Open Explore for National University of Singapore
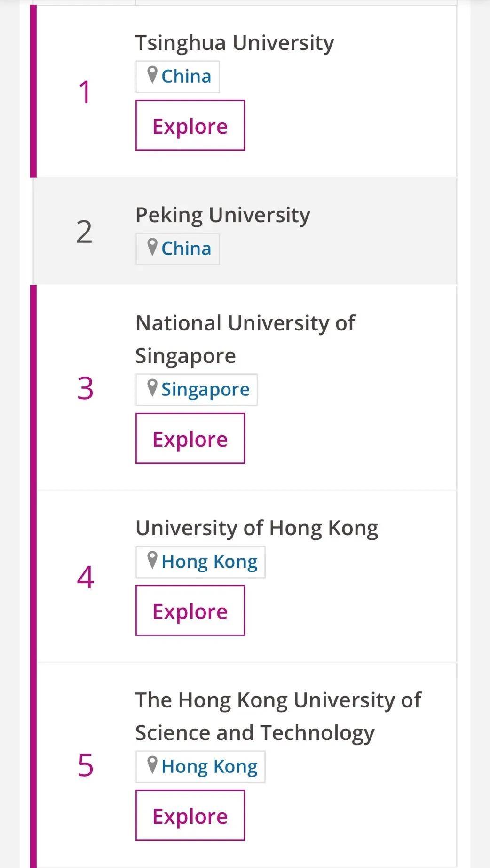The image size is (490, 868). click(x=190, y=438)
